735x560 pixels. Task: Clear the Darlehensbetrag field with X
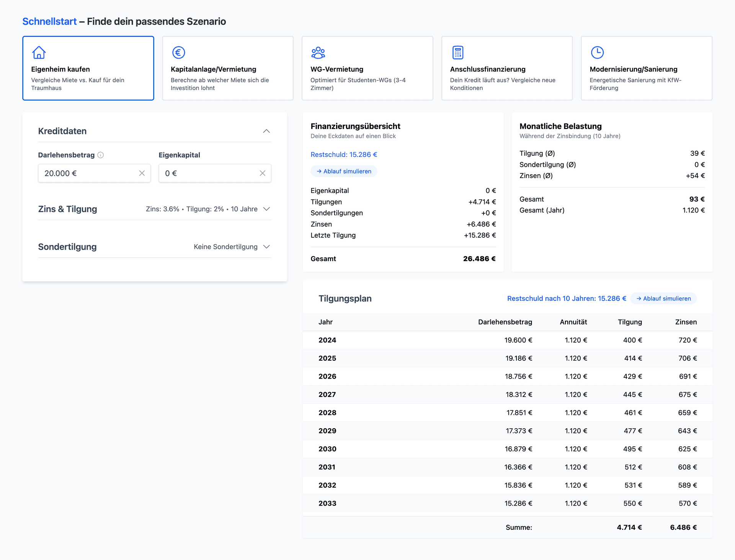pos(142,173)
